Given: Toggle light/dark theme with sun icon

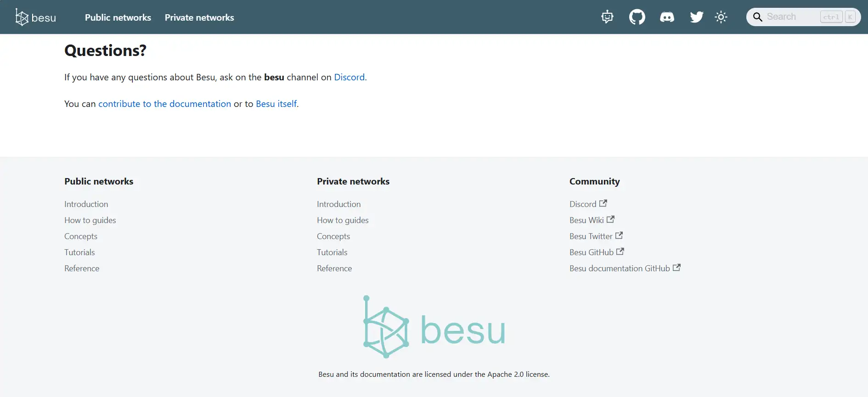Looking at the screenshot, I should (x=721, y=17).
